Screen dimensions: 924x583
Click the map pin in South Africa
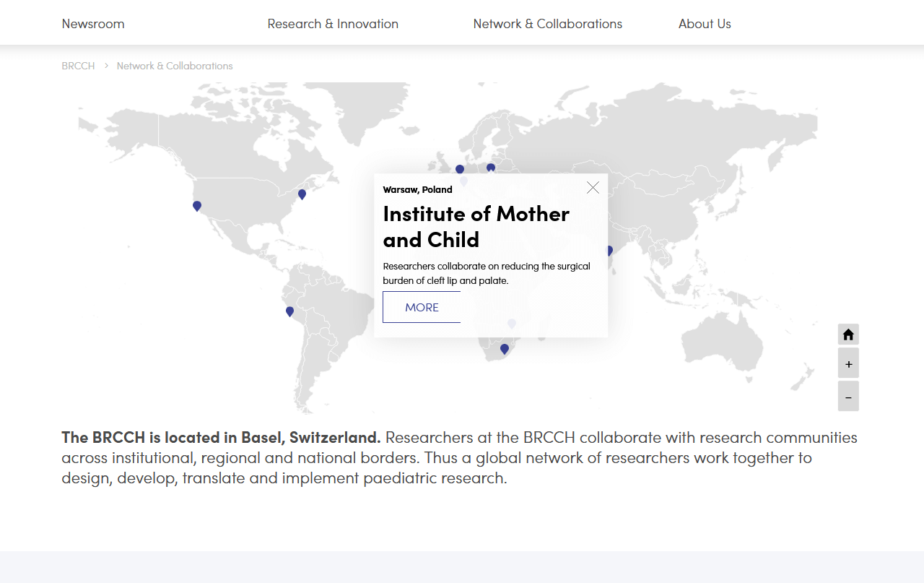505,349
